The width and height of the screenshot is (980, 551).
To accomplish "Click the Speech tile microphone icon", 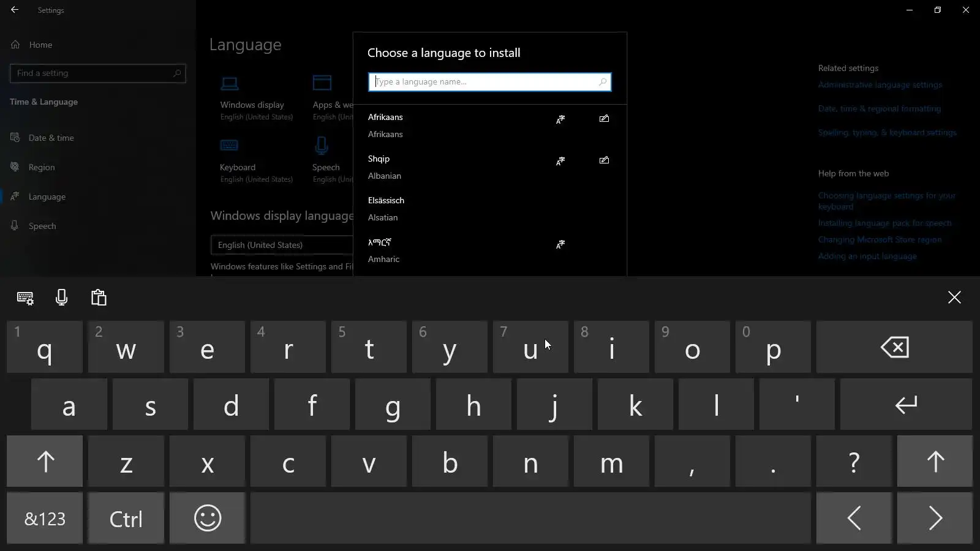I will pos(322,146).
